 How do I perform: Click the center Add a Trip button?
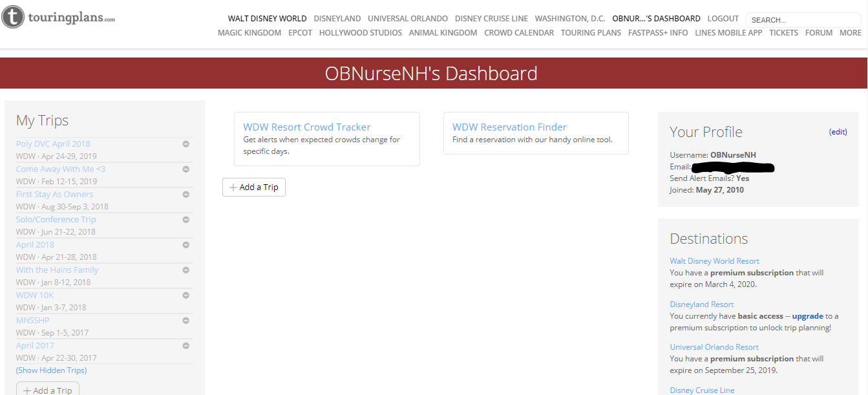[x=254, y=187]
